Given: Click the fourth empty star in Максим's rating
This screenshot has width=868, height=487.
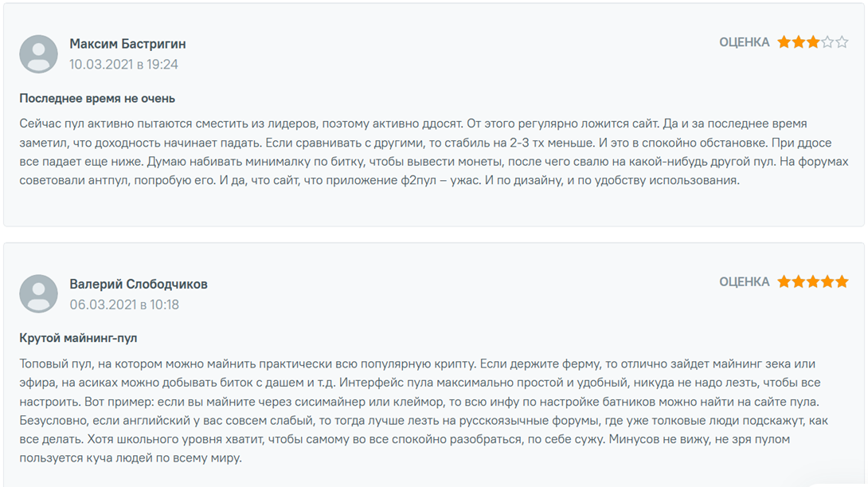Looking at the screenshot, I should [x=827, y=42].
